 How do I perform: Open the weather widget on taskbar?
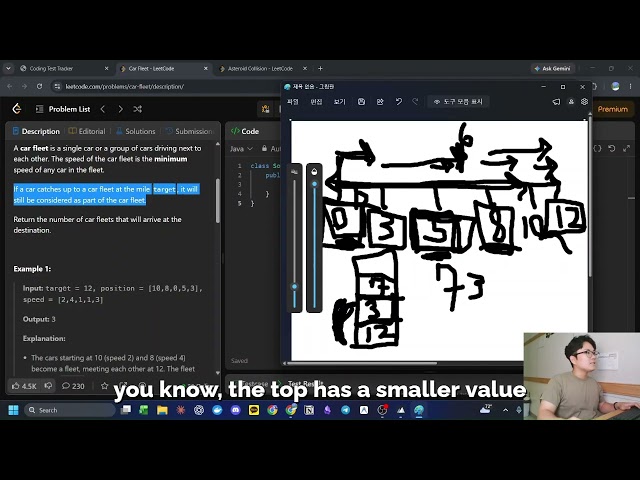[486, 409]
